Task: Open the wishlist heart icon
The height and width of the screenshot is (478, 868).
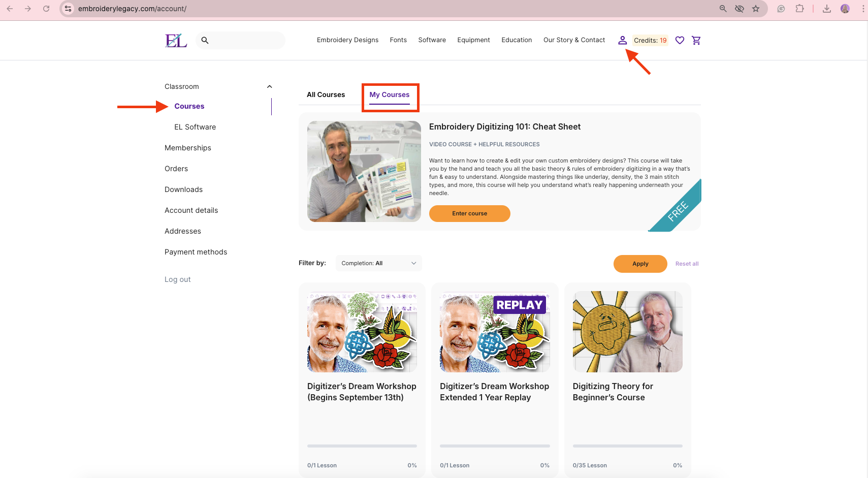Action: click(x=680, y=40)
